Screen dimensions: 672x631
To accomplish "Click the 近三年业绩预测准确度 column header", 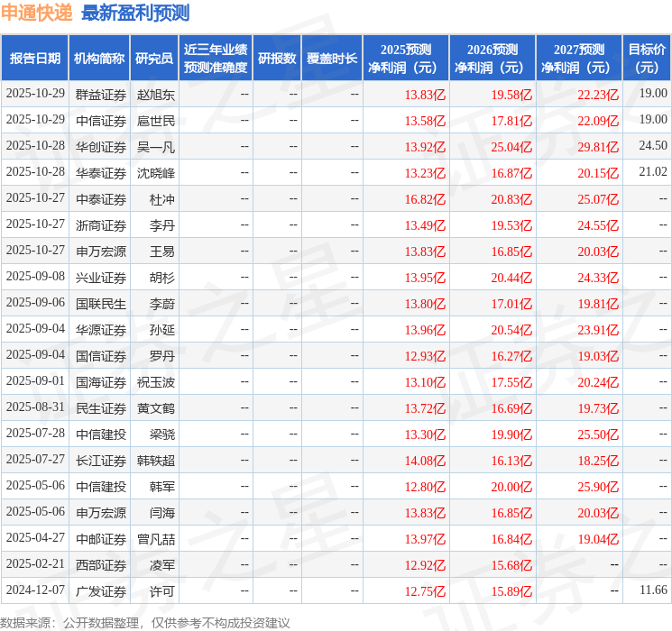I will click(215, 59).
